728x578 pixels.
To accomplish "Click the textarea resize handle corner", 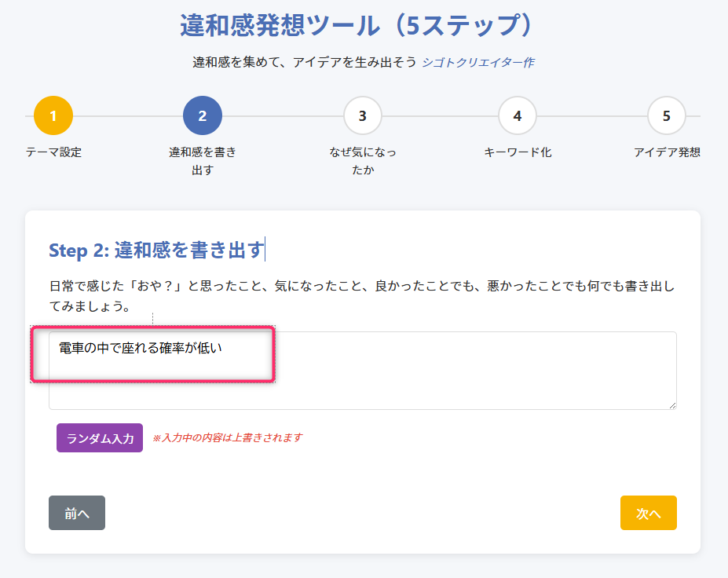I will [x=672, y=405].
